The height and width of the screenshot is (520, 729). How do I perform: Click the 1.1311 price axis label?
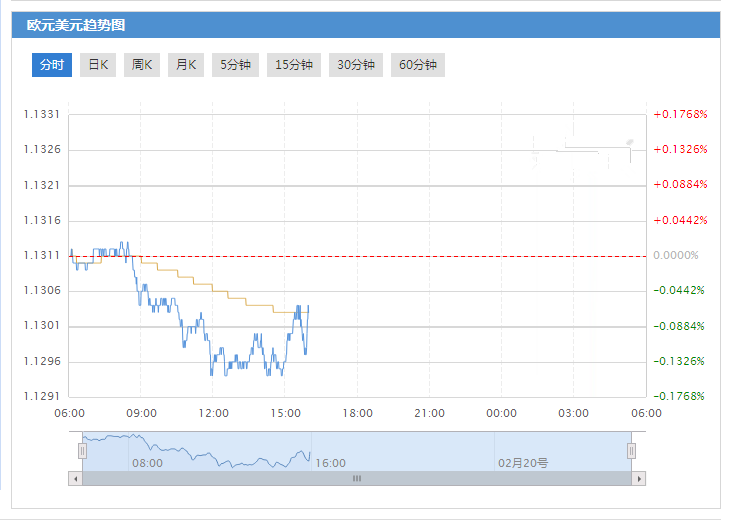pos(42,255)
